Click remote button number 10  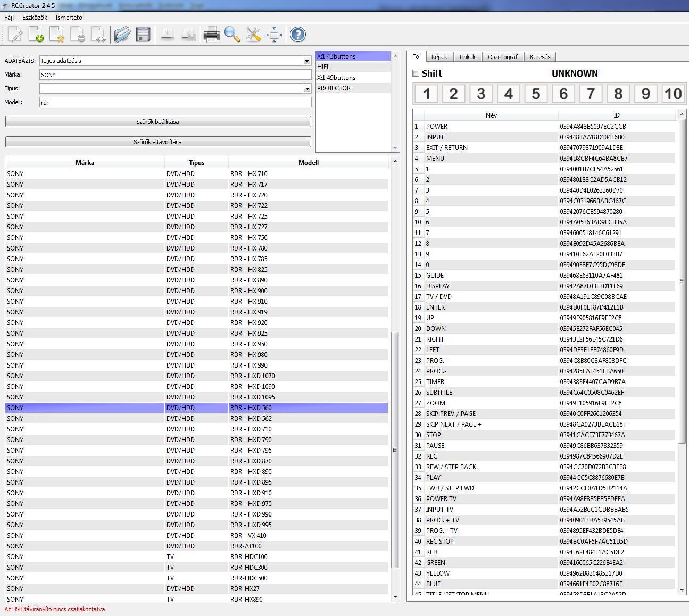pos(673,94)
